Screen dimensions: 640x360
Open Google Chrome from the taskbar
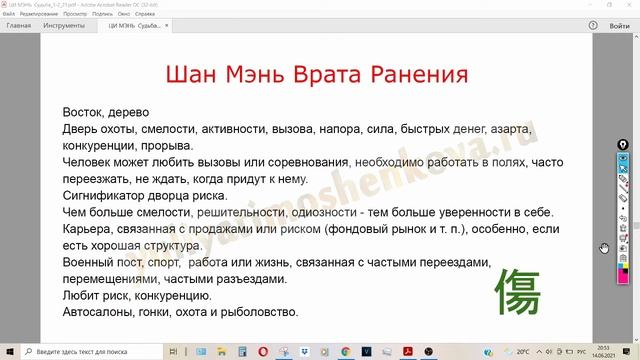click(x=346, y=351)
